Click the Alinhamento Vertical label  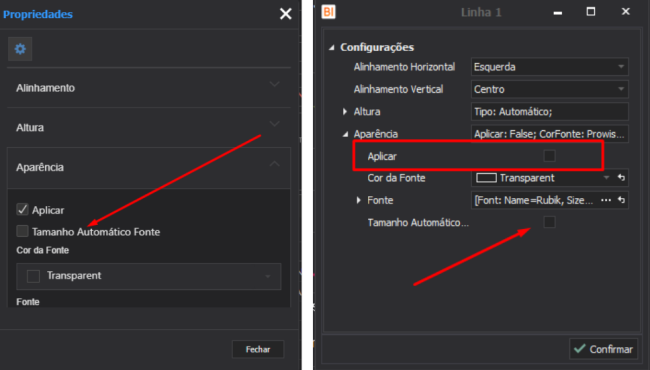[398, 89]
